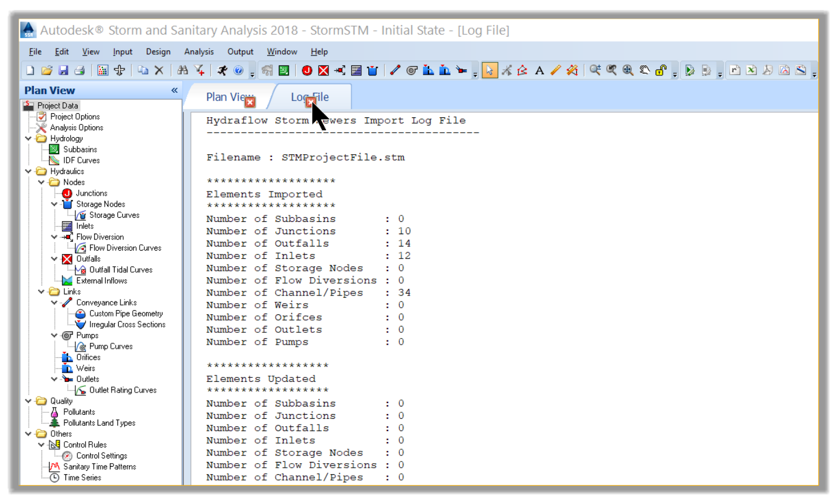Open a file using the folder icon

point(47,71)
